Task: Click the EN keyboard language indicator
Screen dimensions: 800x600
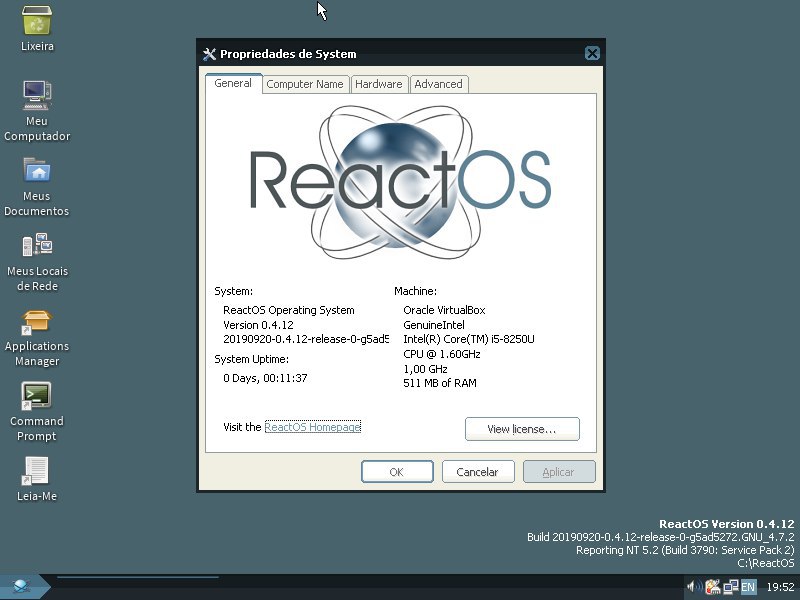Action: [x=748, y=587]
